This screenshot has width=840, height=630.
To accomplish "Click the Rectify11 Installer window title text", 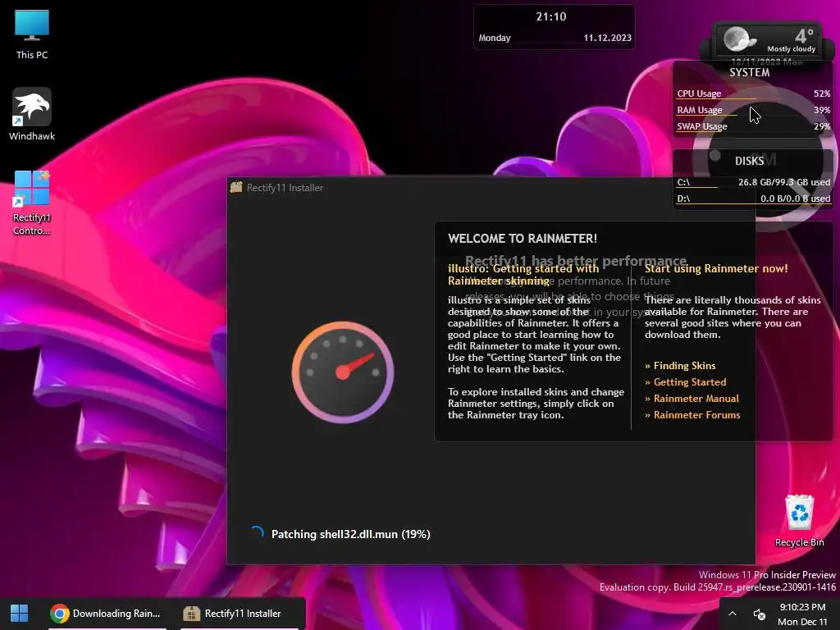I will click(x=285, y=188).
